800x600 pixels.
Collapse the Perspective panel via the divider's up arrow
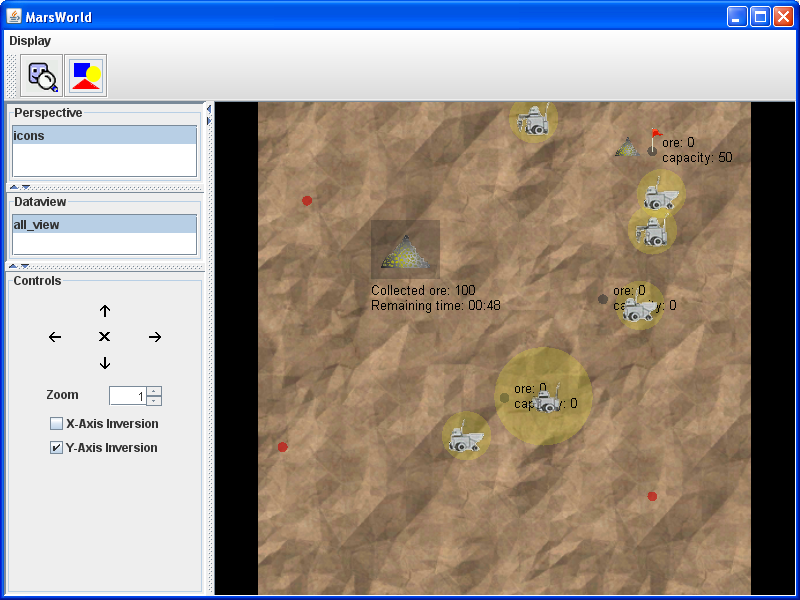[14, 187]
